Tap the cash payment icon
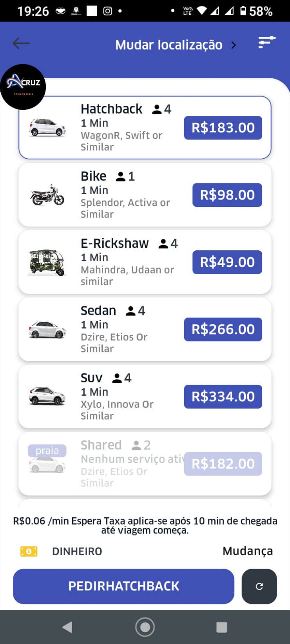This screenshot has height=644, width=290. (29, 552)
